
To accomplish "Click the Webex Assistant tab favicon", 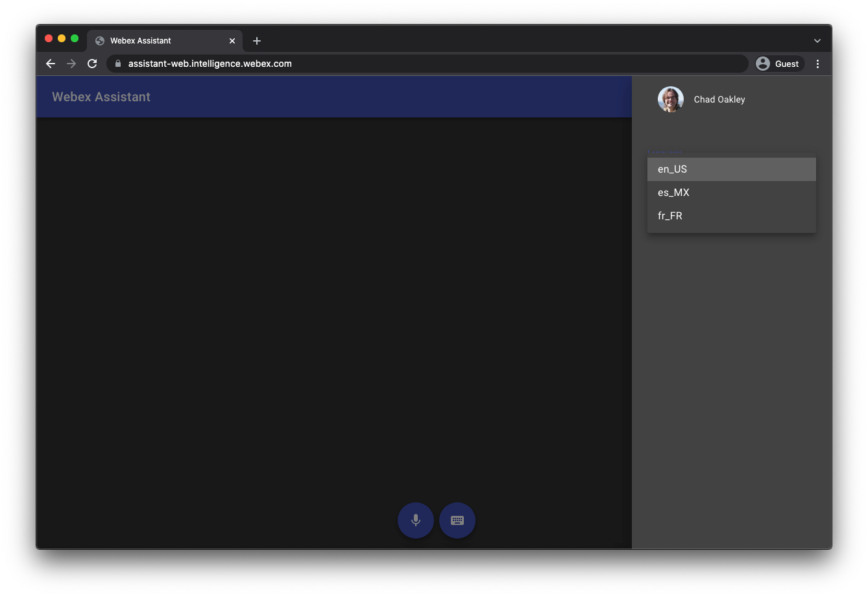I will point(100,41).
